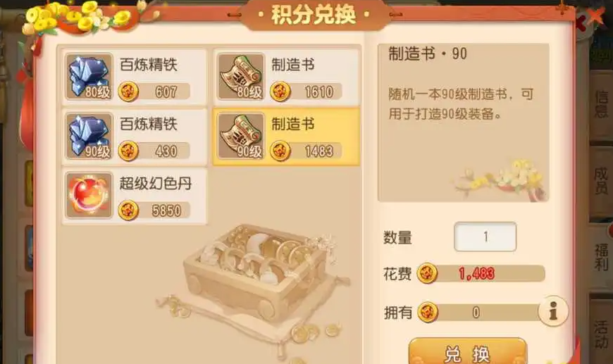Image resolution: width=613 pixels, height=364 pixels.
Task: Click the 数量 quantity input field
Action: coord(485,237)
